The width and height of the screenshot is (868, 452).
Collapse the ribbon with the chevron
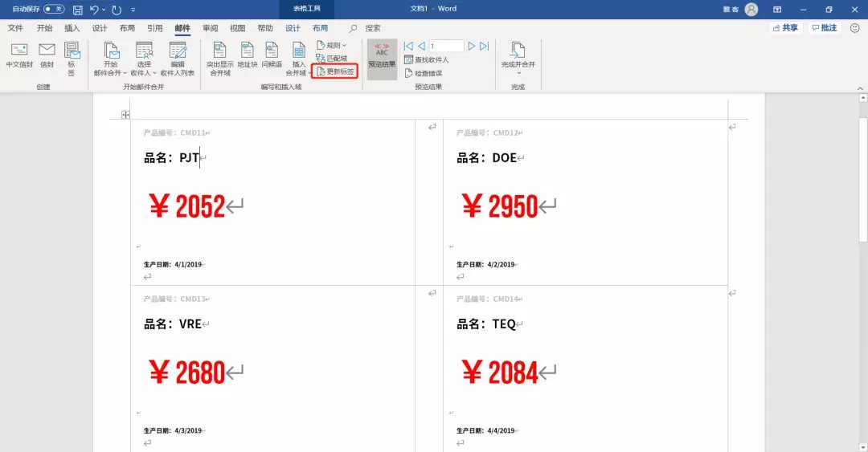tap(860, 88)
